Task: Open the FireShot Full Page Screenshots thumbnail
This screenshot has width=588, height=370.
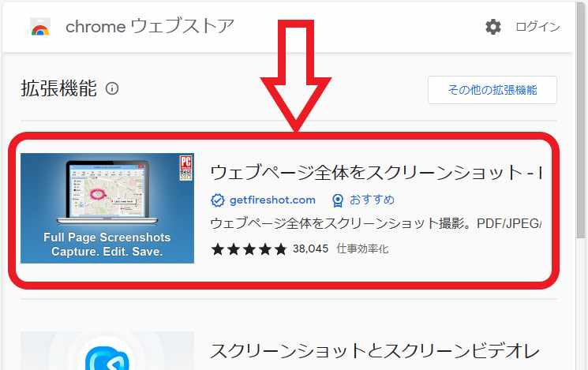Action: (x=107, y=208)
